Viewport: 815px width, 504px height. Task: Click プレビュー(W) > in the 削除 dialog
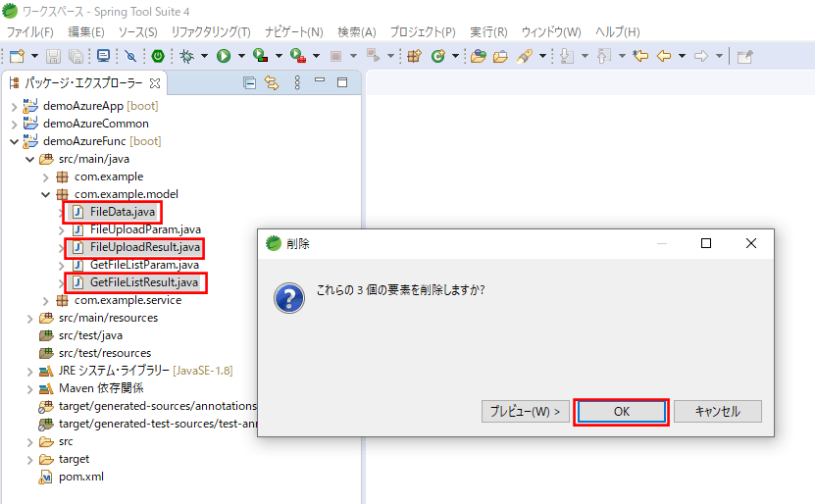526,412
